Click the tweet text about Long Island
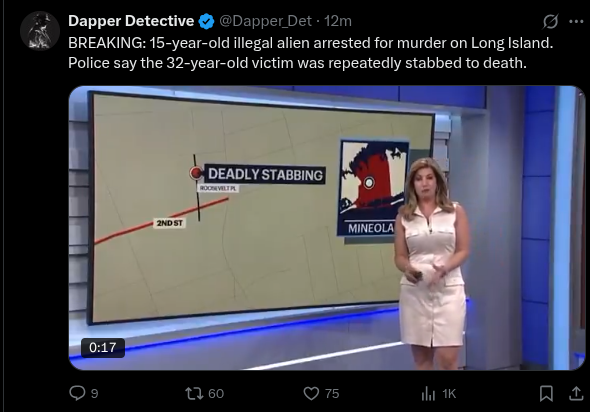590x412 pixels. point(310,53)
